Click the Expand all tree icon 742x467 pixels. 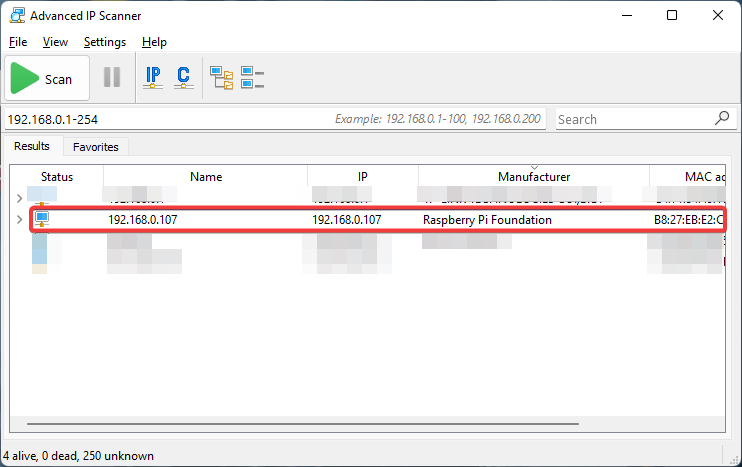pos(221,78)
